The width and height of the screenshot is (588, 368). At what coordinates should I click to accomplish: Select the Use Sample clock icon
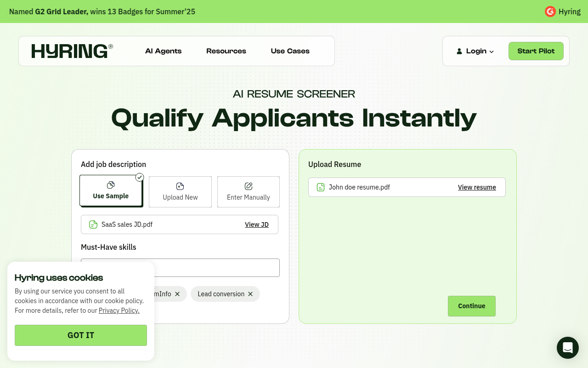point(110,185)
